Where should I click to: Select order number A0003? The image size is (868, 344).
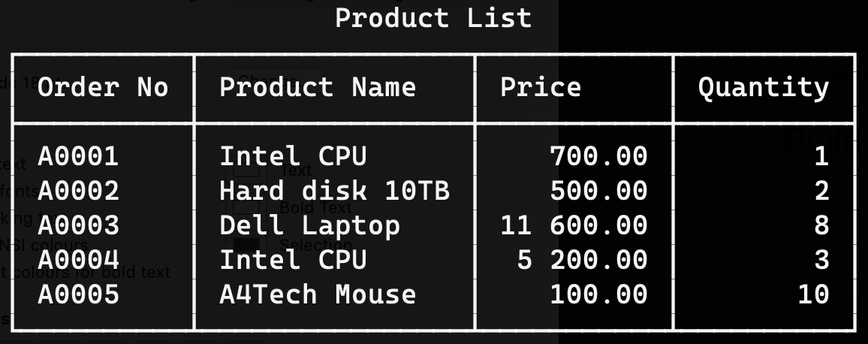pos(78,225)
